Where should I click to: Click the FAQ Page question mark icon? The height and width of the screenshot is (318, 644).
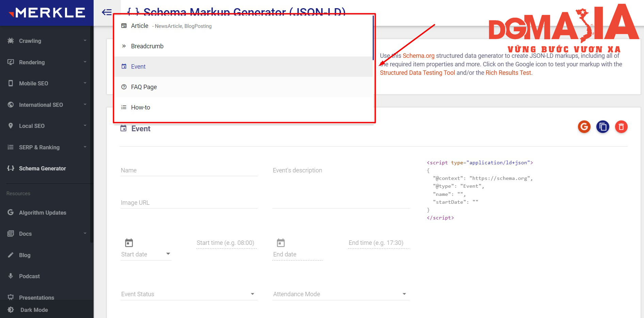(x=124, y=87)
